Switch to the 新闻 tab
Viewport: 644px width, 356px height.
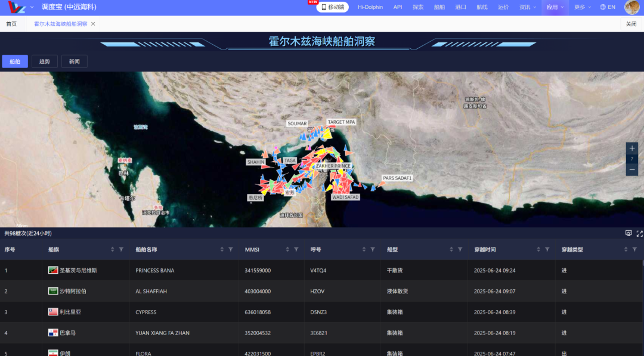tap(75, 61)
